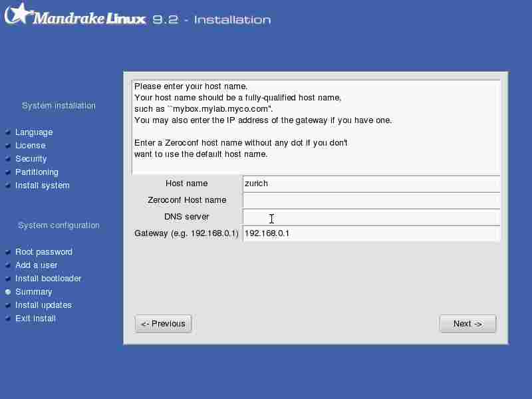
Task: Click the line about gateway IP address
Action: [x=263, y=120]
